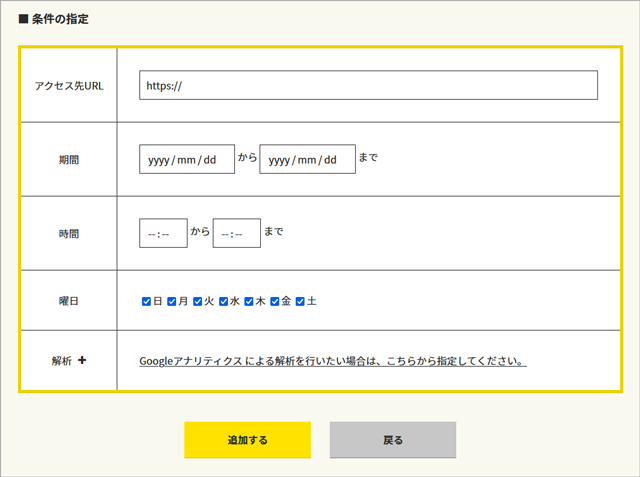This screenshot has height=477, width=640.
Task: Open the Googleアナリティクス analysis settings link
Action: point(333,361)
